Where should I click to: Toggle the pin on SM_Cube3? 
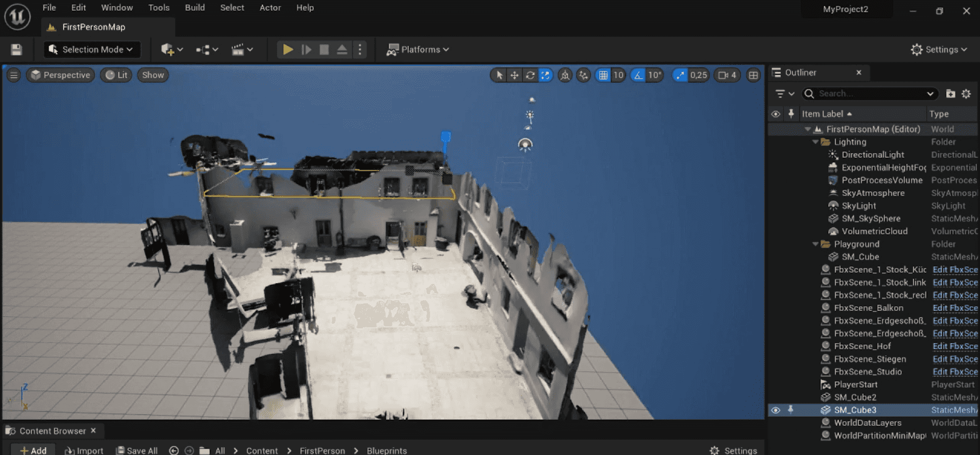tap(791, 410)
